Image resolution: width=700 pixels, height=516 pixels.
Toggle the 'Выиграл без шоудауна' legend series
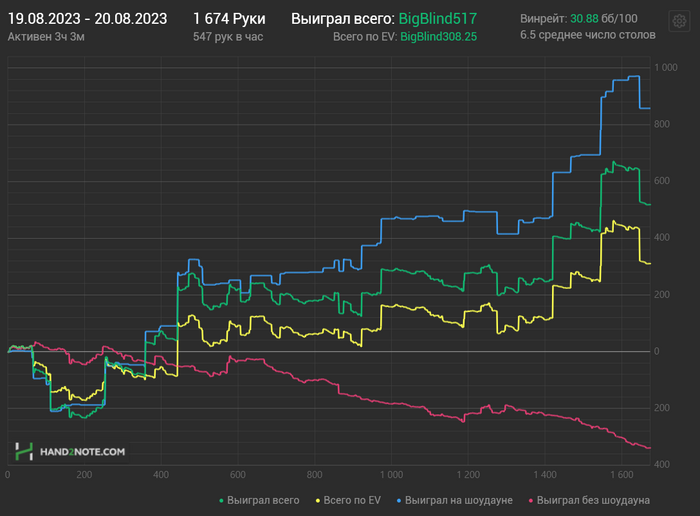(x=589, y=500)
